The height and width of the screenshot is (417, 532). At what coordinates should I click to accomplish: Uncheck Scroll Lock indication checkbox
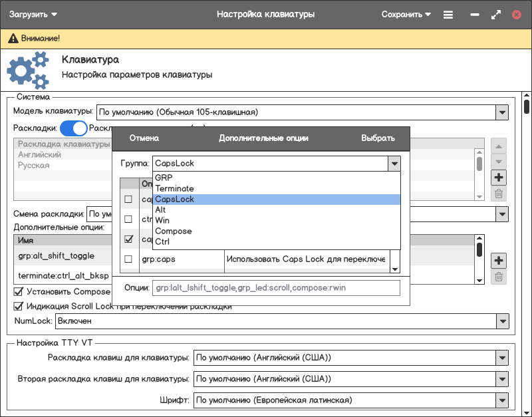pyautogui.click(x=19, y=306)
